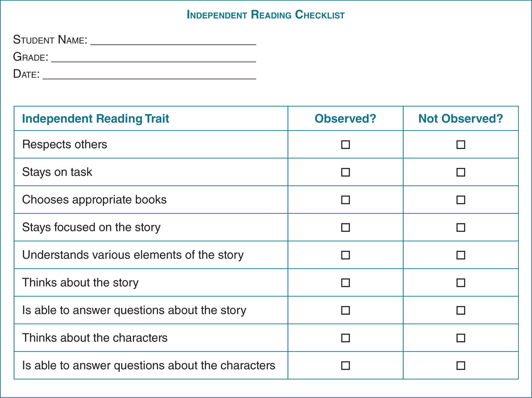Mark Not Observed for answering story questions
The width and height of the screenshot is (532, 398).
pyautogui.click(x=461, y=310)
